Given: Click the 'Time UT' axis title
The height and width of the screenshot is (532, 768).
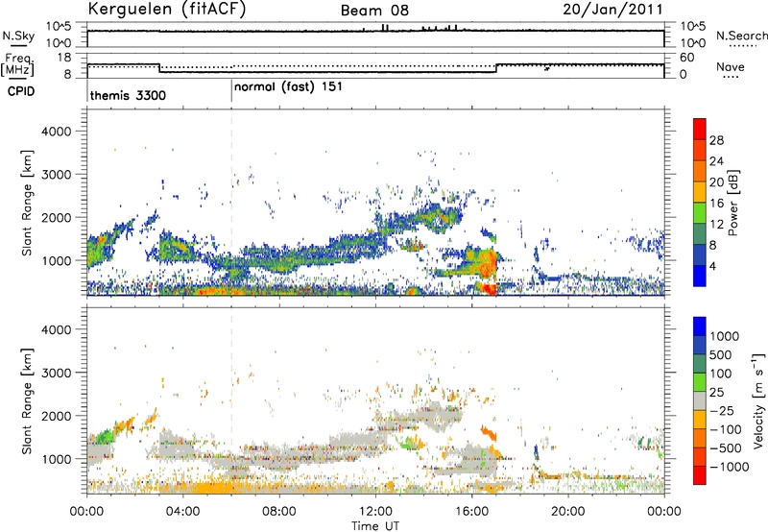Looking at the screenshot, I should click(375, 526).
